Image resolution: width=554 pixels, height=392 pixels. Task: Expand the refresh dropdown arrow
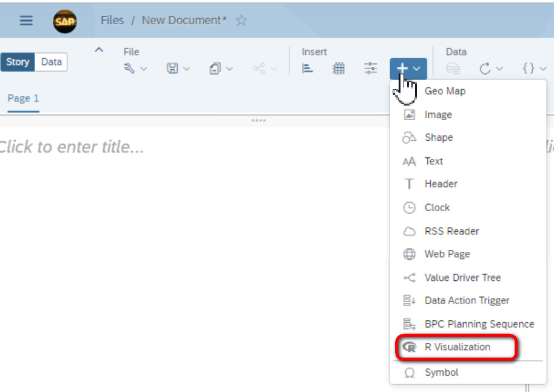click(x=499, y=69)
